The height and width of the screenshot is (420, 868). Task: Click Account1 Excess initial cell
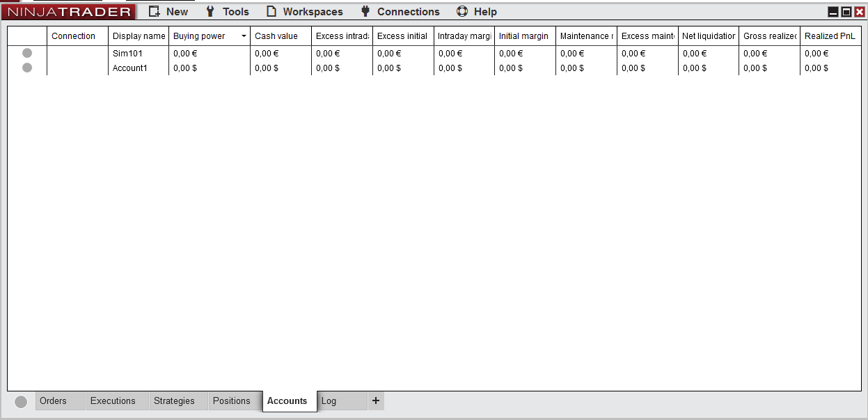click(x=403, y=68)
